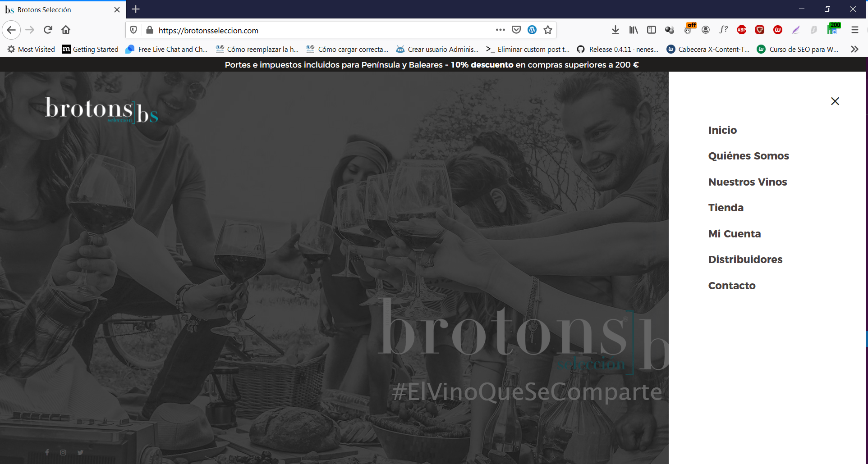Viewport: 868px width, 464px height.
Task: Click the red circular W extension
Action: tap(778, 30)
